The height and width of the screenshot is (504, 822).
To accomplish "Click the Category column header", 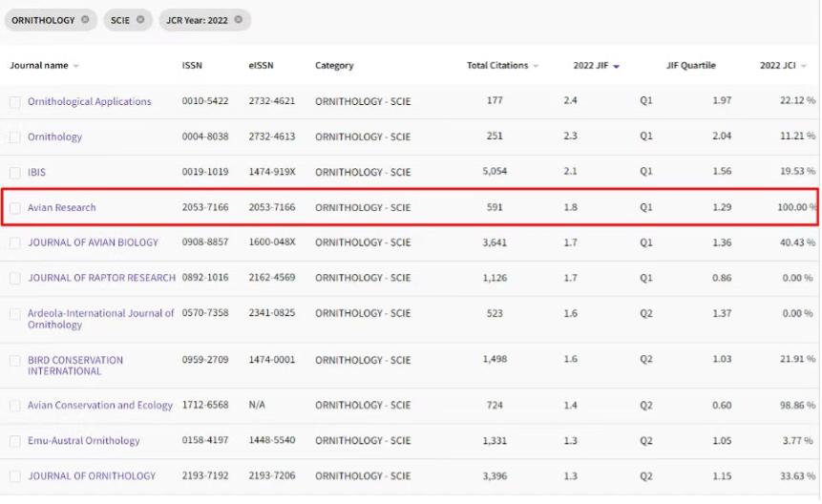I will (x=334, y=66).
